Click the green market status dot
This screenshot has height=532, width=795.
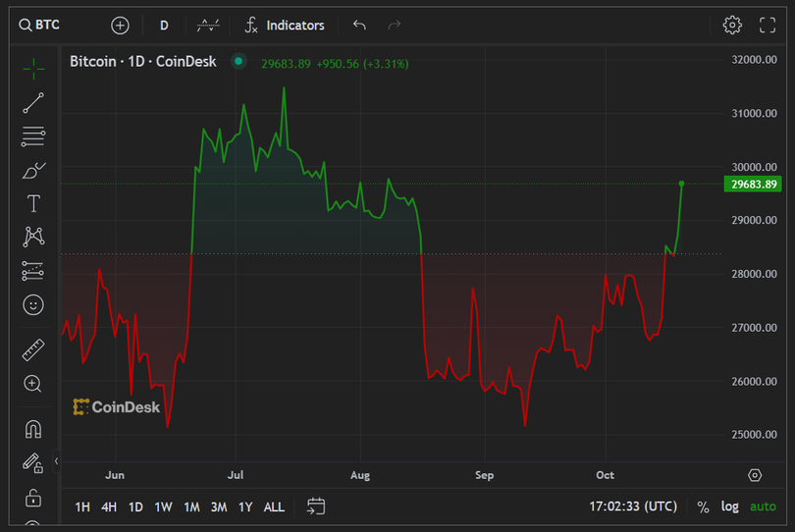(x=238, y=62)
